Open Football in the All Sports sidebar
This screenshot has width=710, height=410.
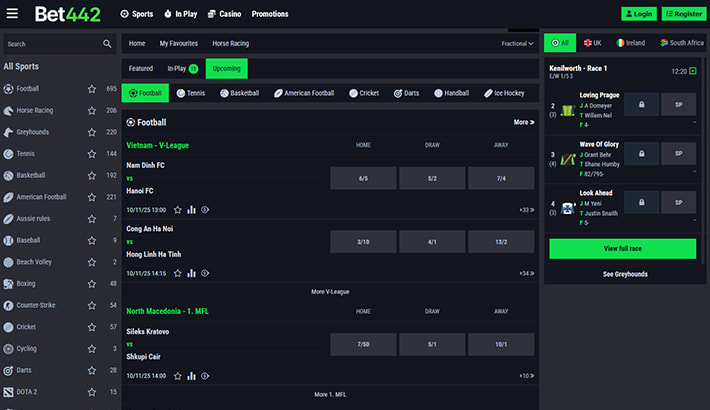28,89
